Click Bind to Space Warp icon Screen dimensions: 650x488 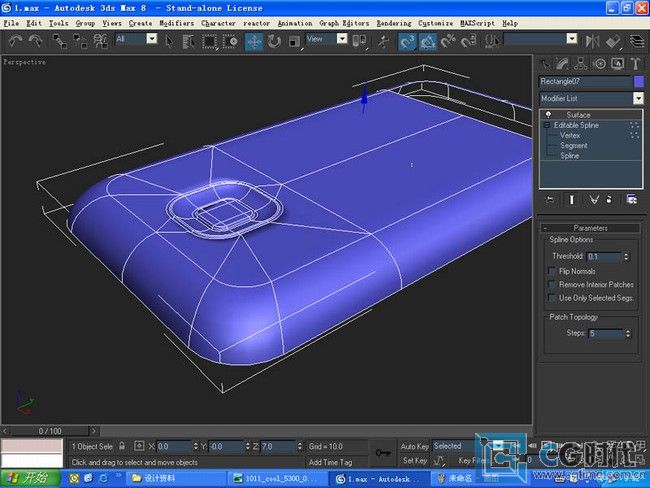tap(100, 41)
